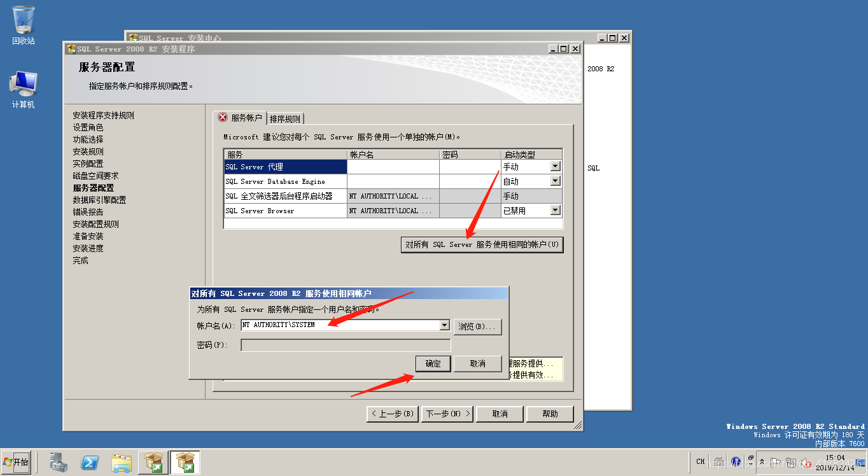Click 实例配置 in the steps list
This screenshot has height=476, width=868.
tap(88, 164)
